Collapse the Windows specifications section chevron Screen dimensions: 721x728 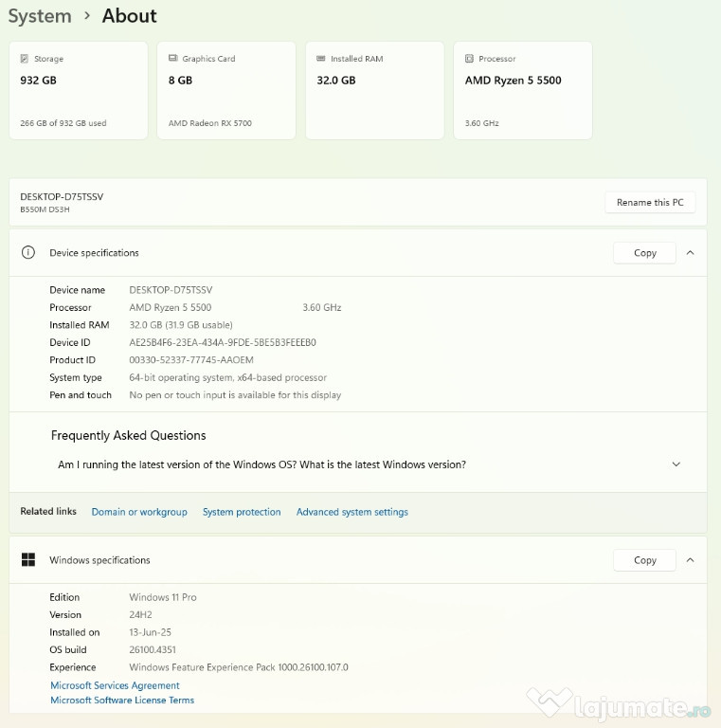click(x=691, y=560)
